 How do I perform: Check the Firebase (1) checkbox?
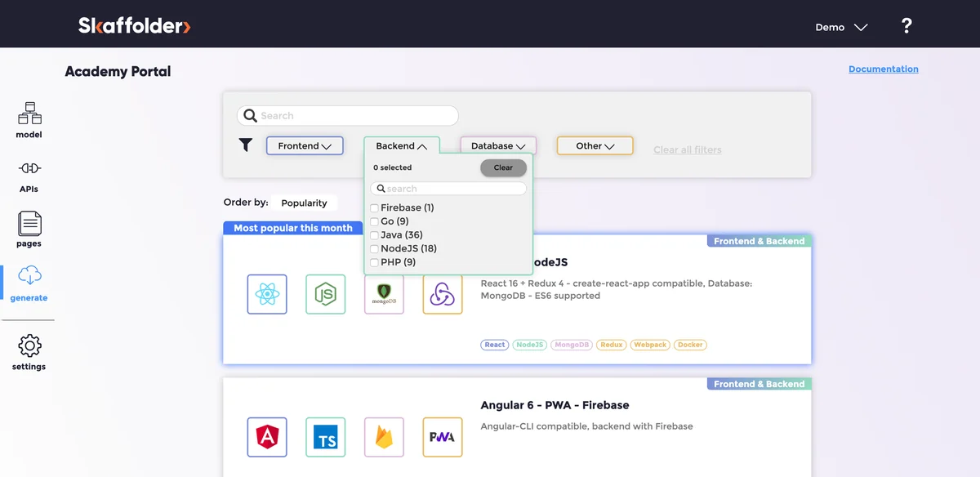coord(374,208)
